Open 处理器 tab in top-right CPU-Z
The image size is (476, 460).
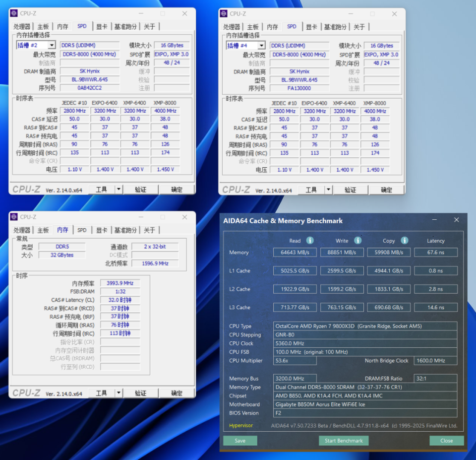click(x=232, y=27)
